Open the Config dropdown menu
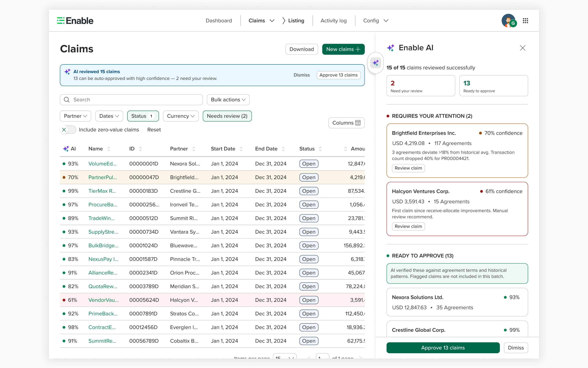Screen dimensions: 588x368 point(376,21)
